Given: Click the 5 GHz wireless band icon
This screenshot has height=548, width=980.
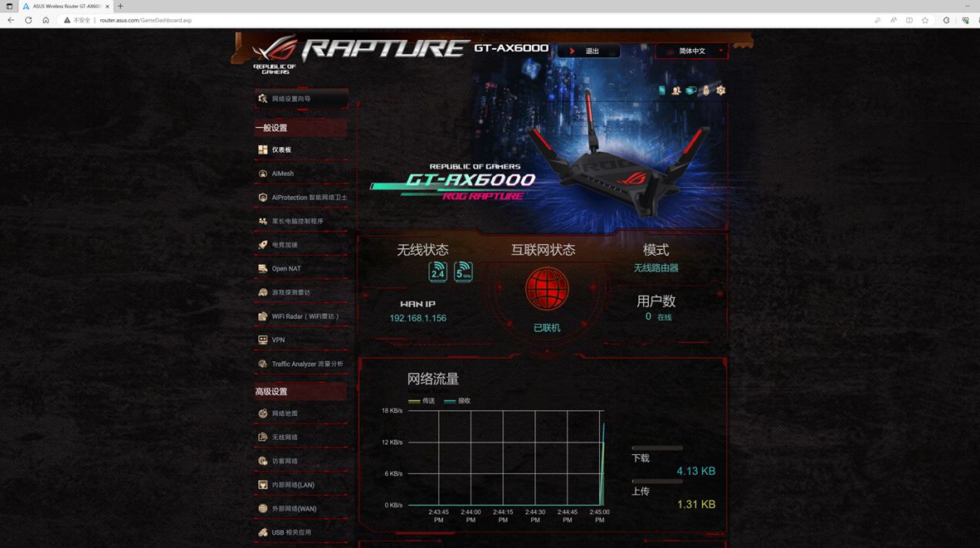Looking at the screenshot, I should [x=463, y=272].
